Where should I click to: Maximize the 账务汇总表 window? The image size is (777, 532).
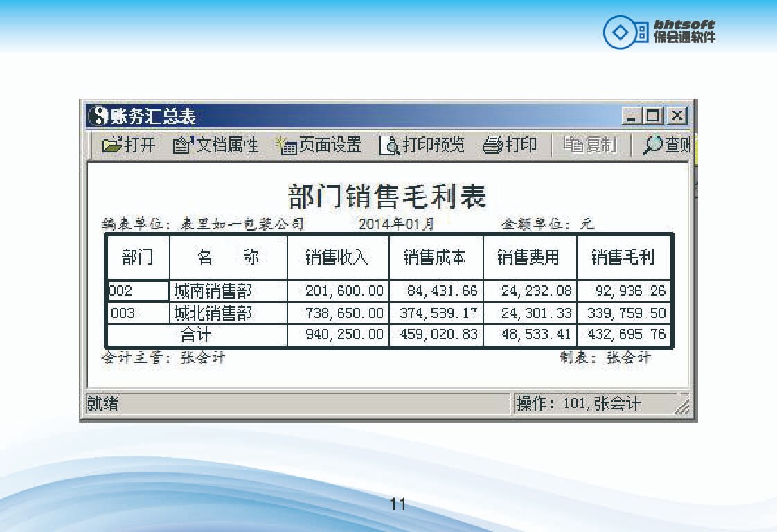653,116
